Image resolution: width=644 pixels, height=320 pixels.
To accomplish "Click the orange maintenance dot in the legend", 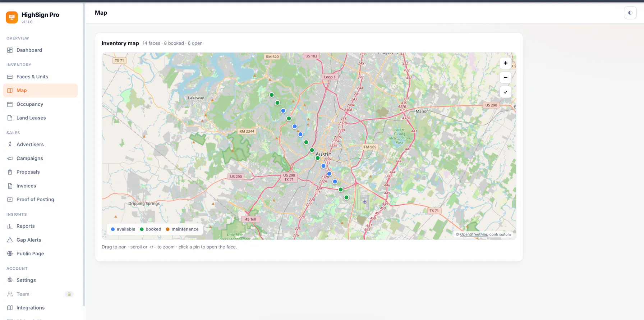I will pyautogui.click(x=167, y=229).
